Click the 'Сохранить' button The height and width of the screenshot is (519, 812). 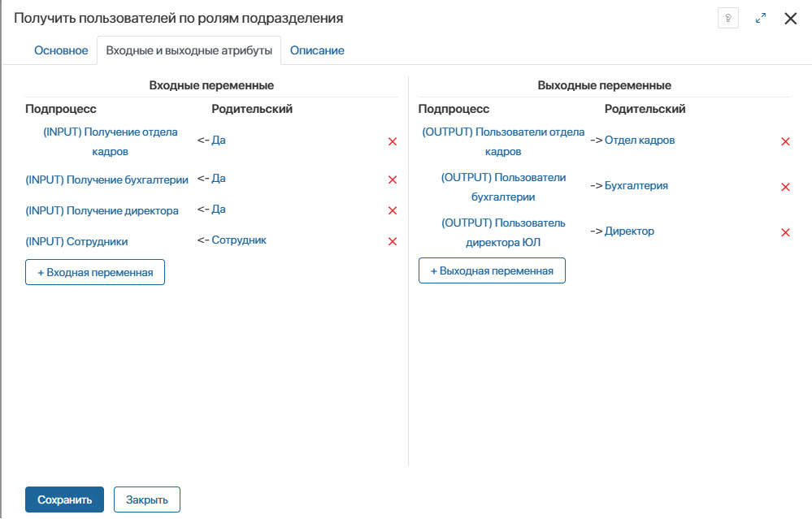pyautogui.click(x=64, y=500)
